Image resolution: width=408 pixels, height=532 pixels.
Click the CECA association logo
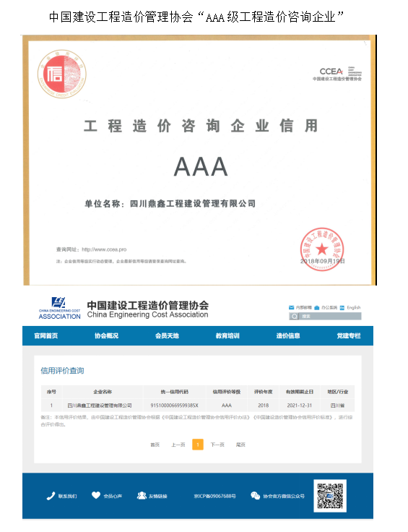click(x=59, y=308)
